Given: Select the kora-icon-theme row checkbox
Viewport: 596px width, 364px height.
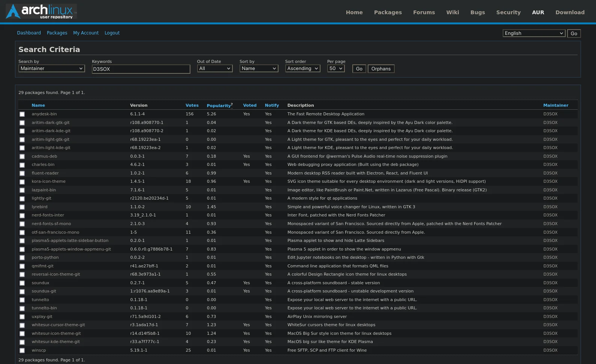Looking at the screenshot, I should (22, 182).
